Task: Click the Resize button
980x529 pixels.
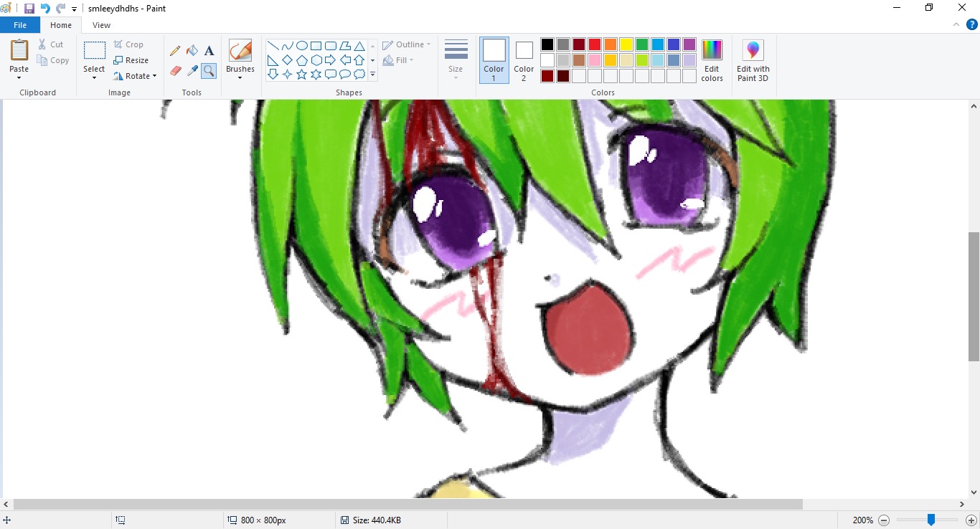Action: tap(131, 60)
